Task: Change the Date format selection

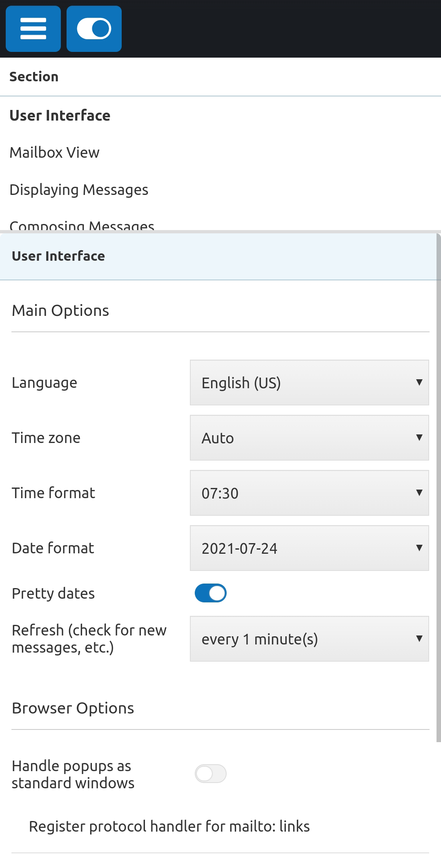Action: 309,548
